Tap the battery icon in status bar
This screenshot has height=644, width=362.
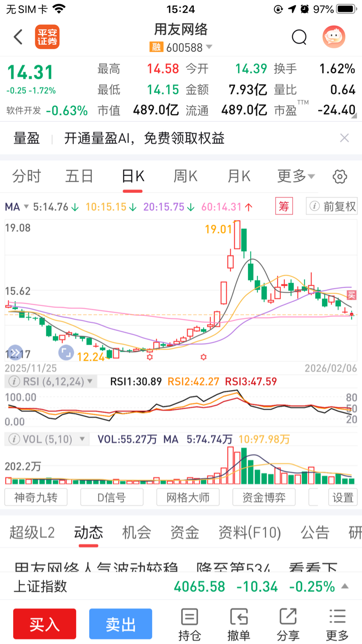347,9
